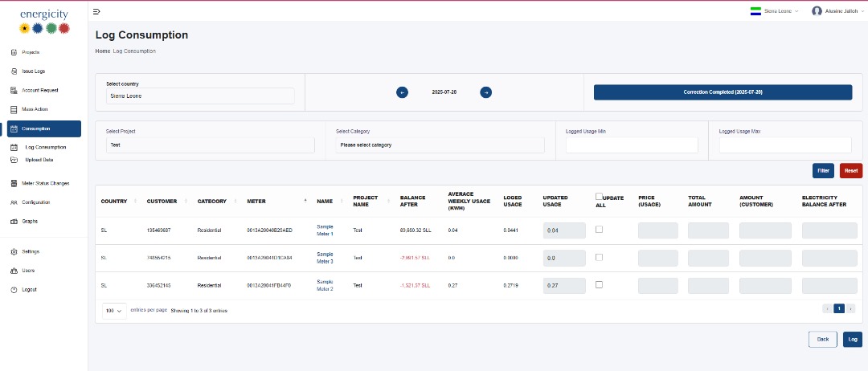Check the Update All checkbox
868x371 pixels.
pyautogui.click(x=599, y=196)
